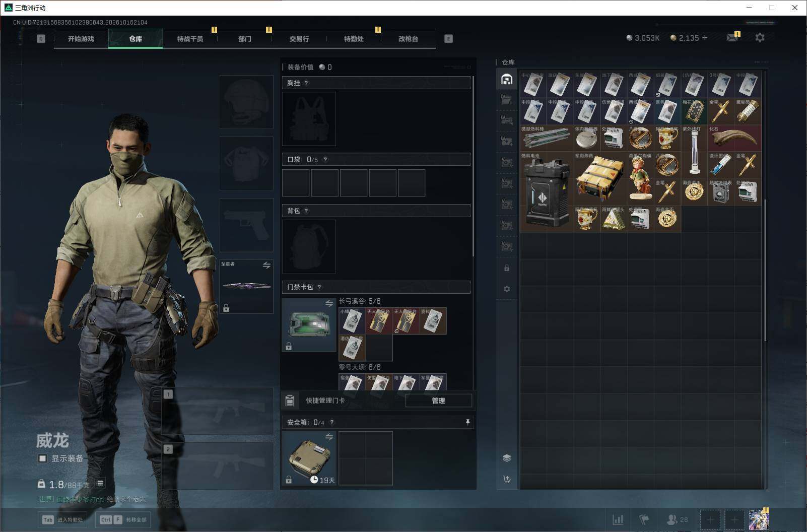Click the player avatar in bottom right

[x=759, y=519]
